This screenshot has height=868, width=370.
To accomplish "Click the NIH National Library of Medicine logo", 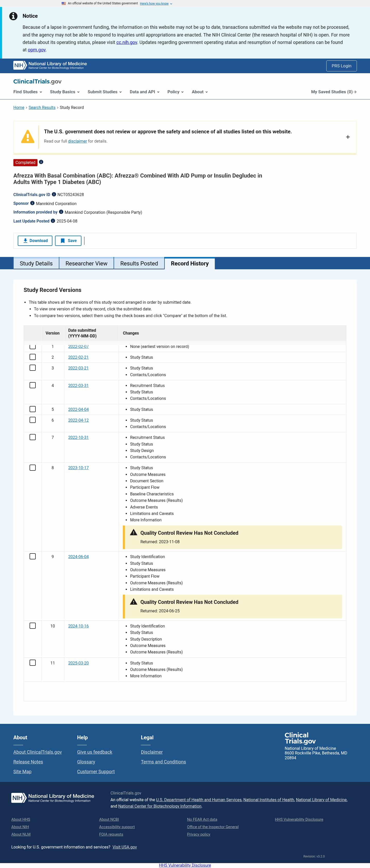I will tap(50, 65).
